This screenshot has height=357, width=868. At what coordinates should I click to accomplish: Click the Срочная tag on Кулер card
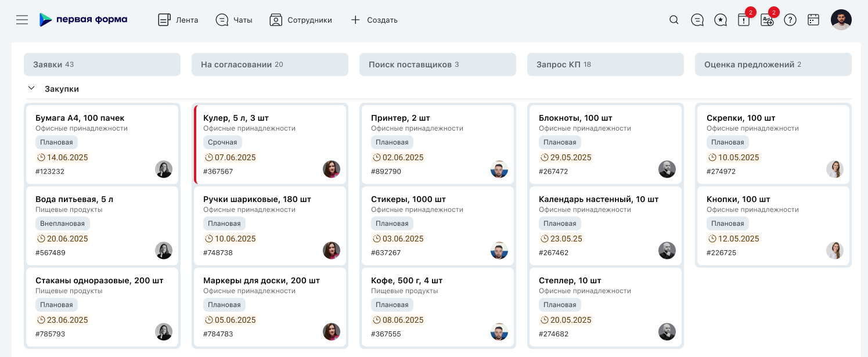pos(222,142)
